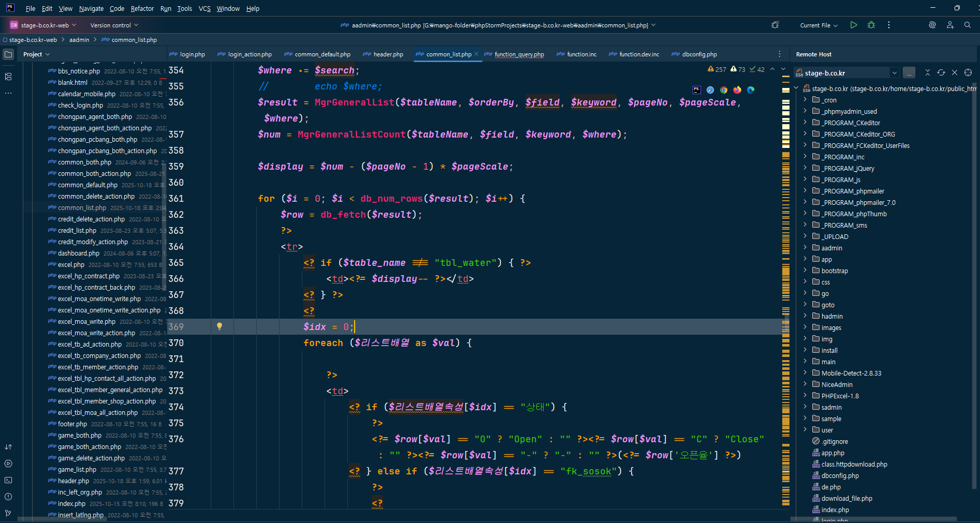Switch to the login_action.php editor tab
Screen dimensions: 980x523
pyautogui.click(x=244, y=54)
